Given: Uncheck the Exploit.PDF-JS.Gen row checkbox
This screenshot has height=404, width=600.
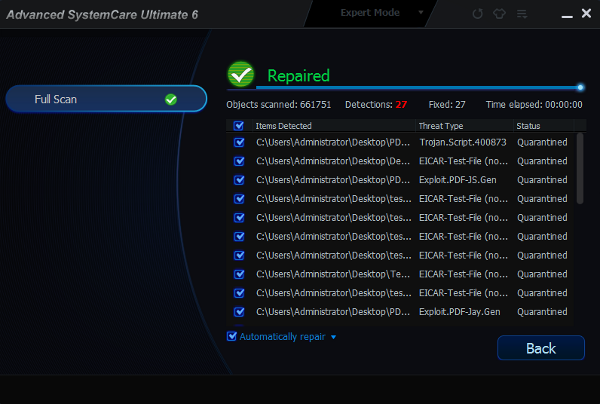Looking at the screenshot, I should click(x=239, y=180).
